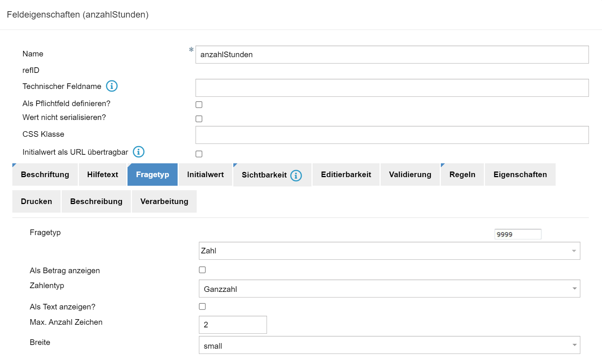This screenshot has width=602, height=364.
Task: Go to the Eigenschaften tab
Action: pos(520,175)
